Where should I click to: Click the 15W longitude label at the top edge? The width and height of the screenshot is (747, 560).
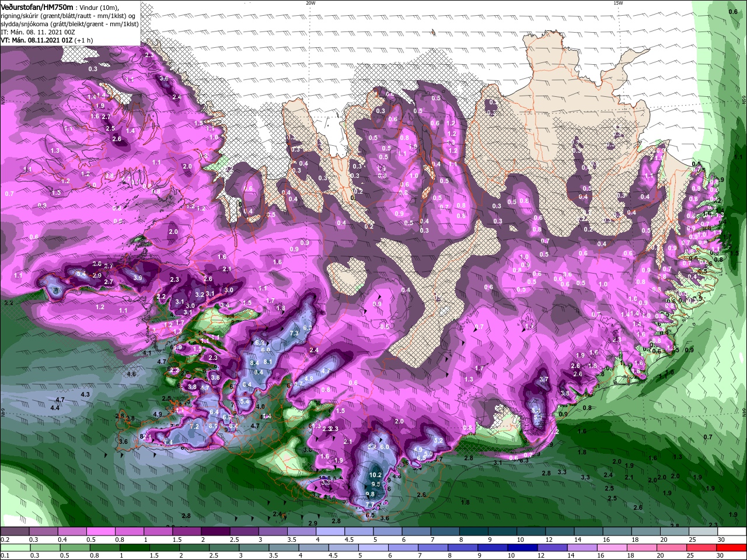(x=618, y=3)
